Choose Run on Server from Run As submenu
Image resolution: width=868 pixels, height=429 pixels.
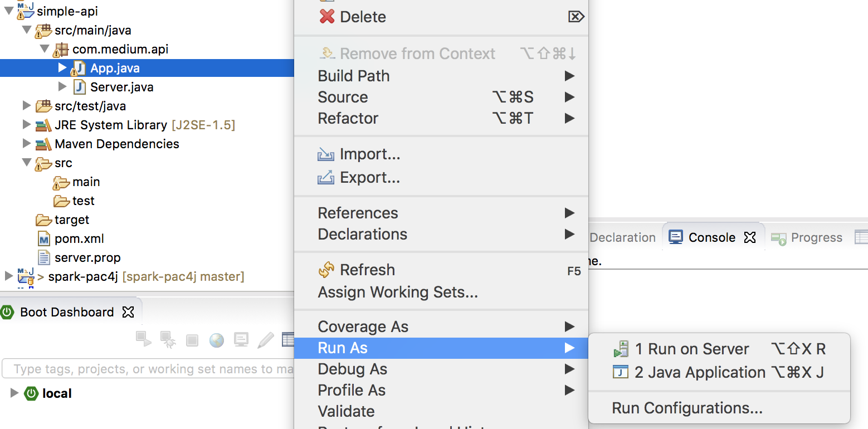(693, 349)
